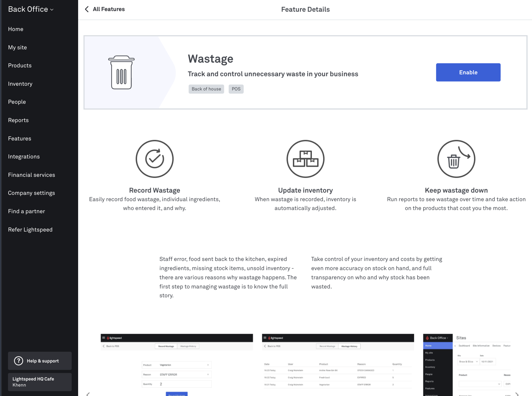Open People in the sidebar

[x=17, y=102]
